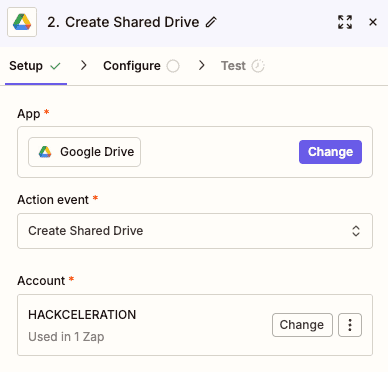Click the green Setup checkmark icon
The height and width of the screenshot is (372, 388).
[x=55, y=66]
